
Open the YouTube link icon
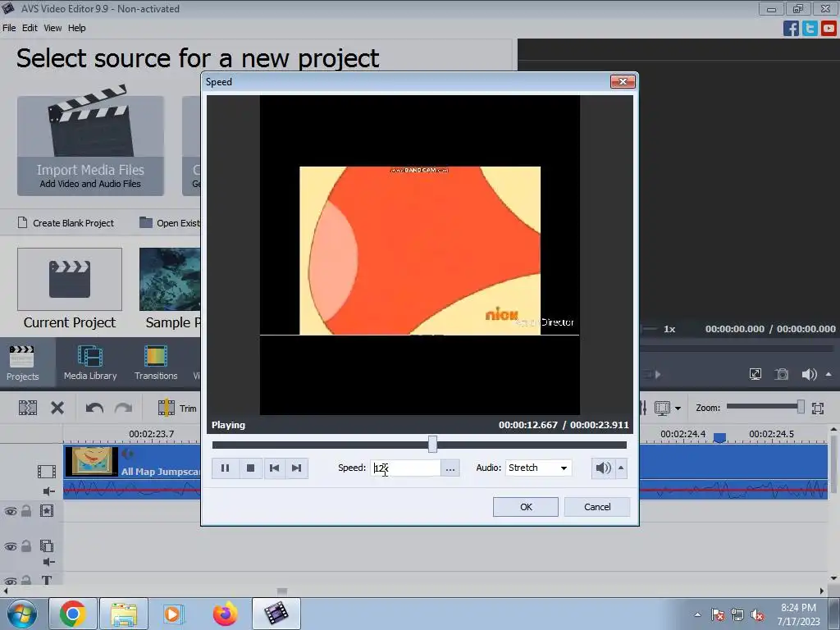point(829,29)
